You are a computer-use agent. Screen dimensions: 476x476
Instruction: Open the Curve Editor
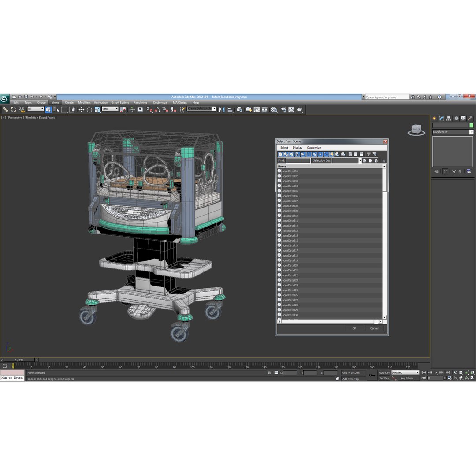coord(257,110)
